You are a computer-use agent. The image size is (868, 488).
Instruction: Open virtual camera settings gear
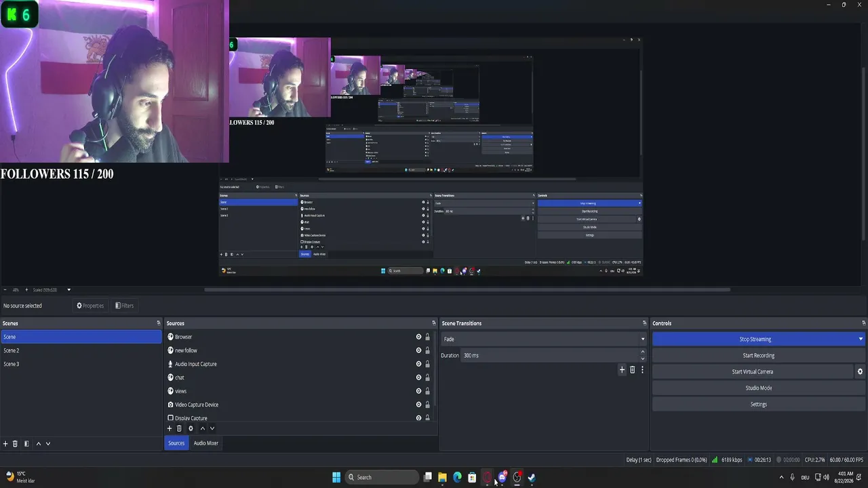point(860,371)
